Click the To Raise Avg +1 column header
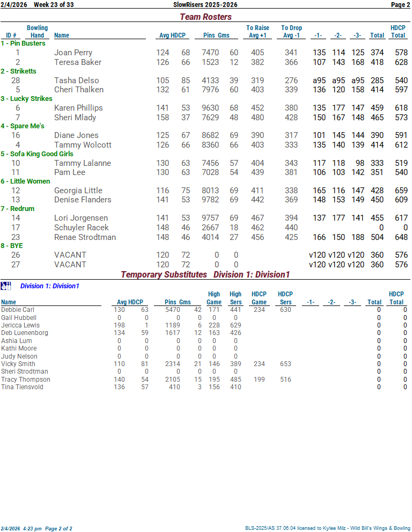412x532 pixels. 257,32
